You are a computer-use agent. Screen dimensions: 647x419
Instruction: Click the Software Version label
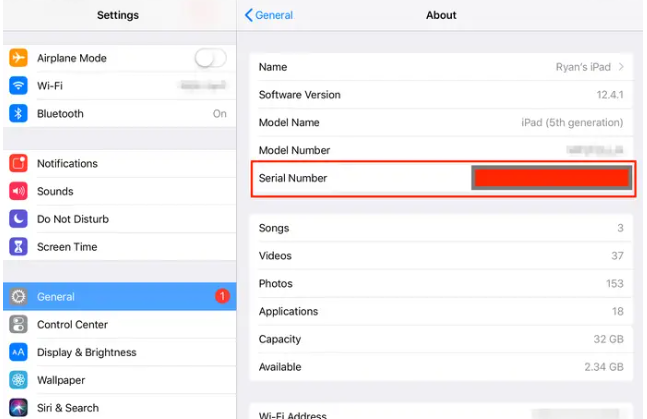tap(300, 95)
